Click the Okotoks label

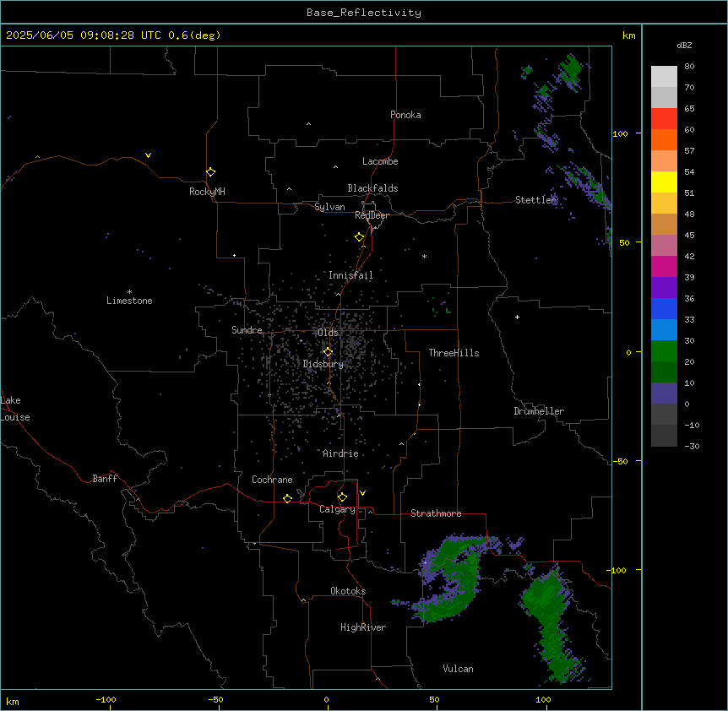click(348, 591)
